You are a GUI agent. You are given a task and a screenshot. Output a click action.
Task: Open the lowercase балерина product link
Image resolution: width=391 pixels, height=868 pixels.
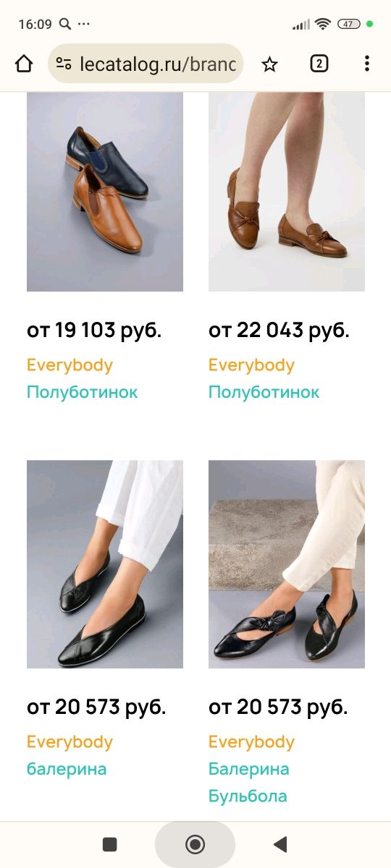67,769
